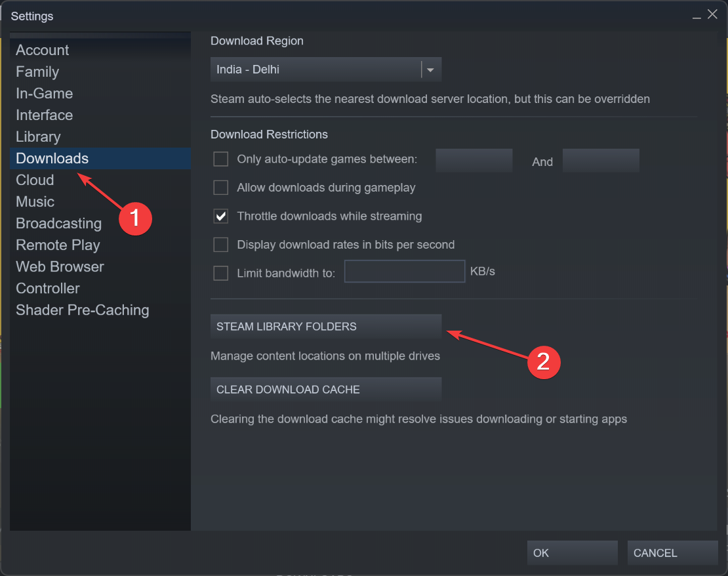Click the Settings window title
This screenshot has height=576, width=728.
[x=32, y=16]
